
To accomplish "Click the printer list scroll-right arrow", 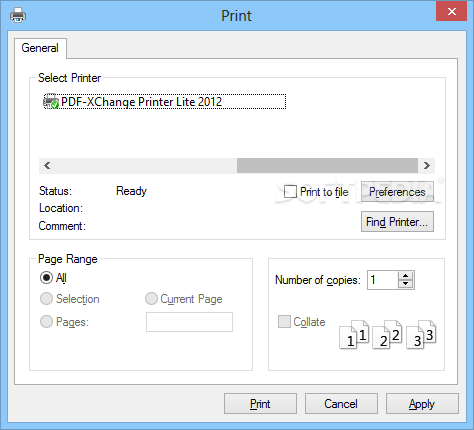I will pos(427,165).
